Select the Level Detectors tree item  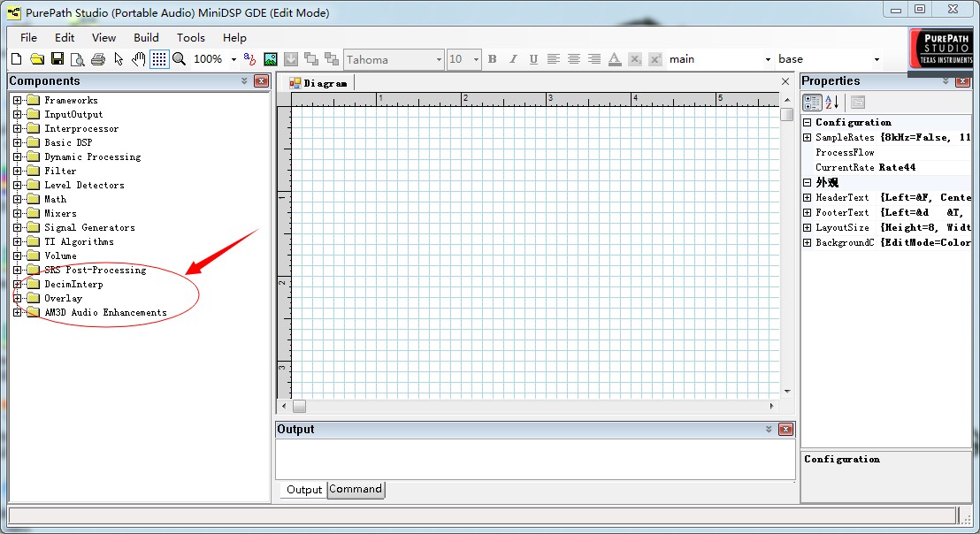click(x=84, y=185)
